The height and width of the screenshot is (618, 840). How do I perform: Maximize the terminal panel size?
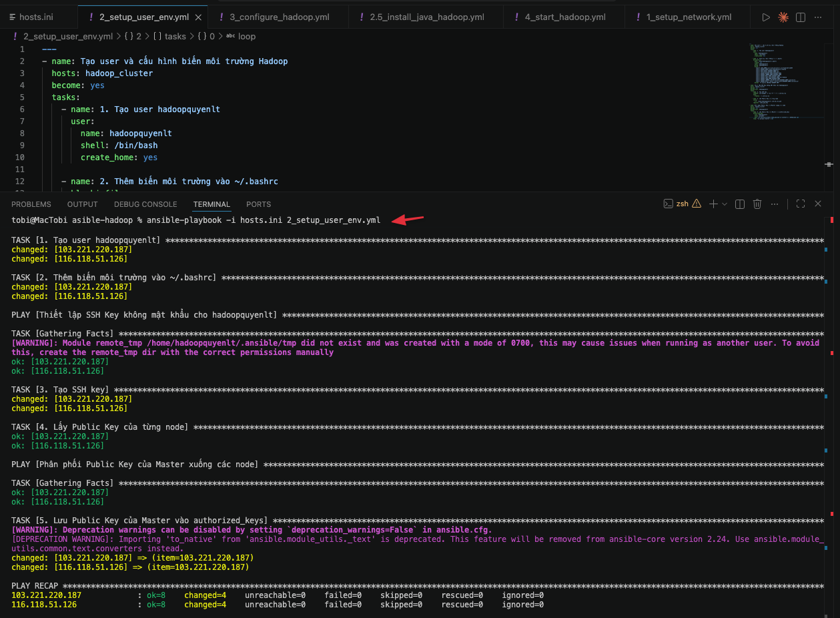(x=801, y=204)
